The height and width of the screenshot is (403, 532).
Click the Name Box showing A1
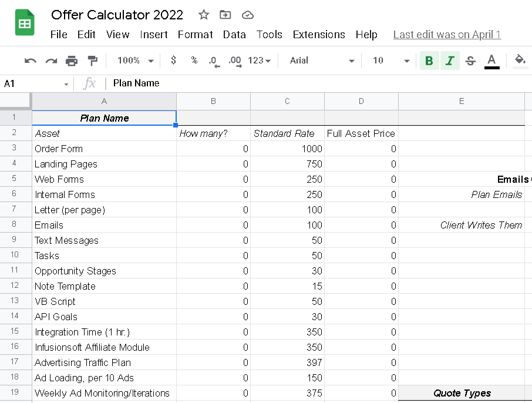coord(35,84)
